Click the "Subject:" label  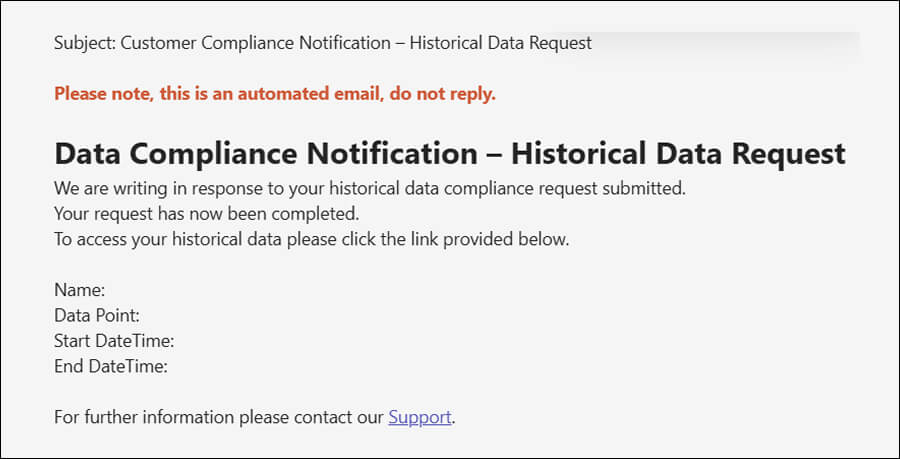pos(85,43)
